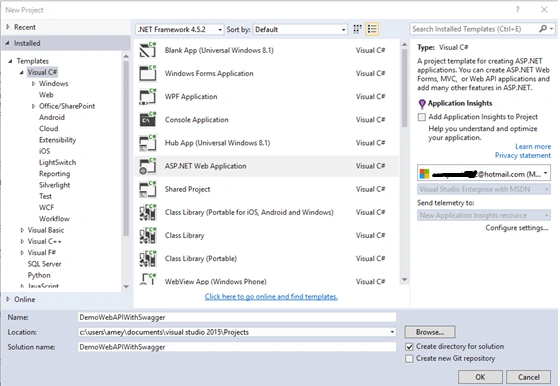Focus the Search Installed Templates field
Image resolution: width=560 pixels, height=386 pixels.
point(474,29)
